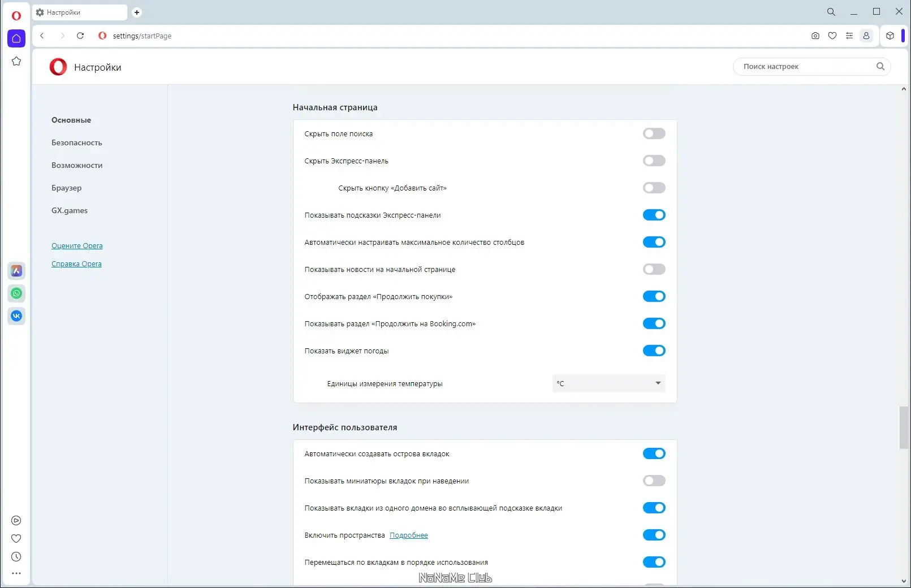
Task: Open VK messenger in sidebar
Action: [x=16, y=316]
